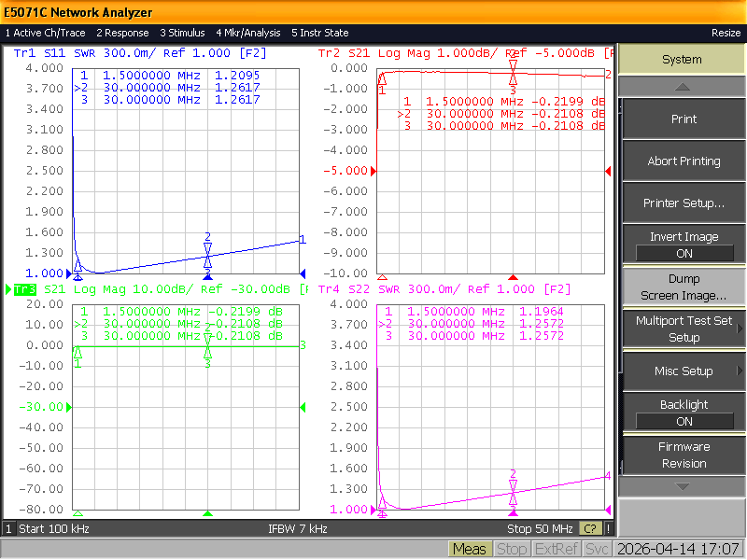Select the Tr1 S11 SWR trace title

(x=140, y=53)
